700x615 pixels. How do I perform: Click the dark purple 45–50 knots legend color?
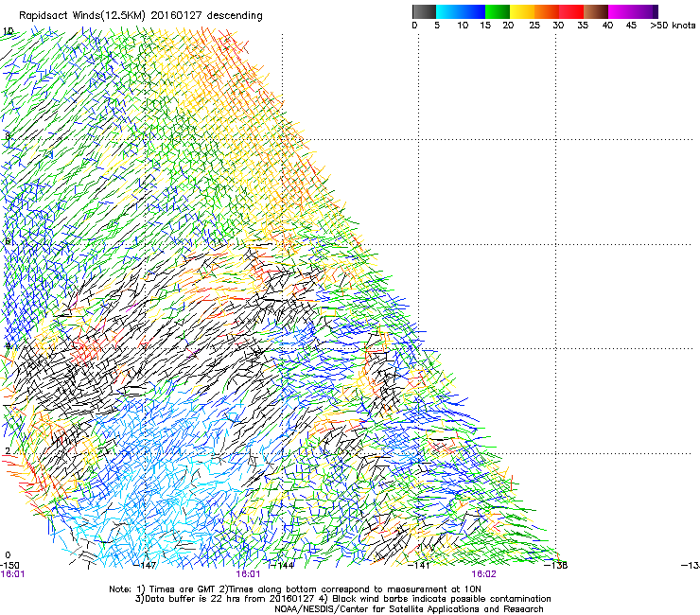pos(645,11)
